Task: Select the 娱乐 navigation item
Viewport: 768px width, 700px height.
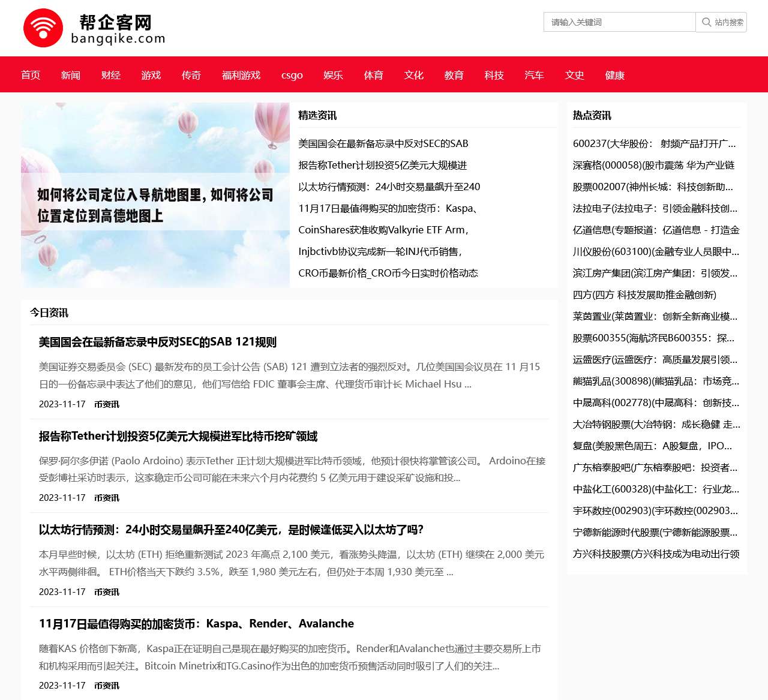Action: click(333, 75)
